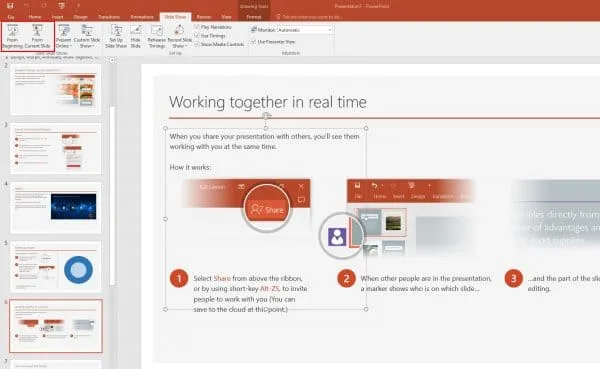Viewport: 600px width, 369px height.
Task: Click the top-right corner handle of the selected text box
Action: click(366, 128)
